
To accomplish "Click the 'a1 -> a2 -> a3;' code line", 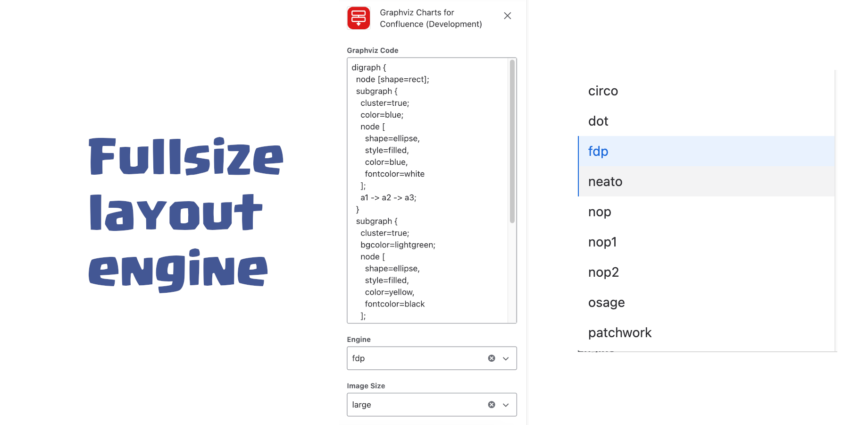I will 388,197.
